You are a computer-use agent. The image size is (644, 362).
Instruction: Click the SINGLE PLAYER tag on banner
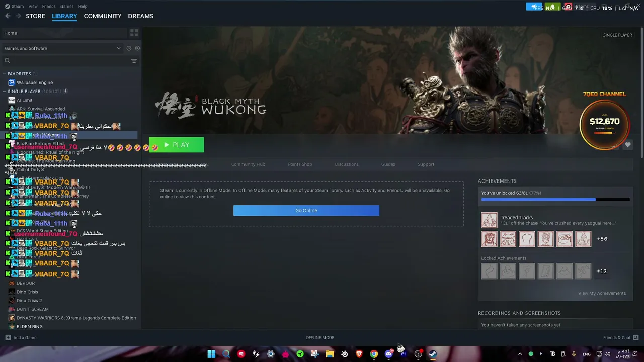[x=617, y=35]
